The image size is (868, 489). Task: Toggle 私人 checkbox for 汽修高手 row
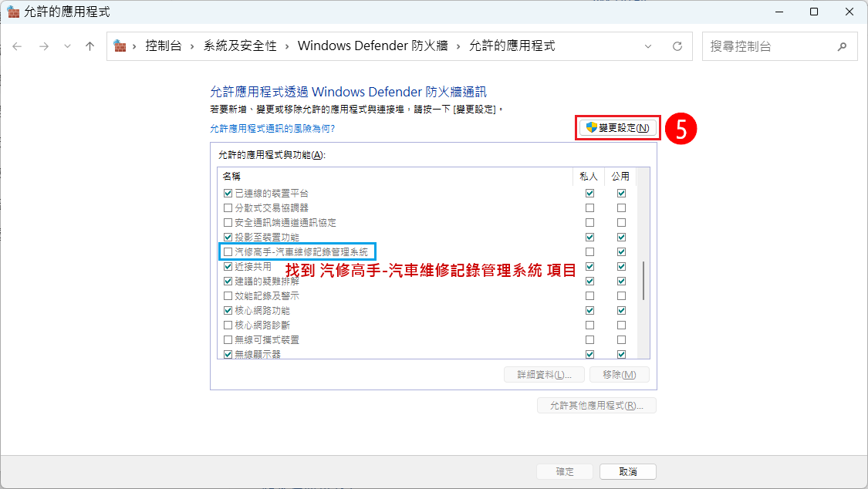[x=589, y=252]
